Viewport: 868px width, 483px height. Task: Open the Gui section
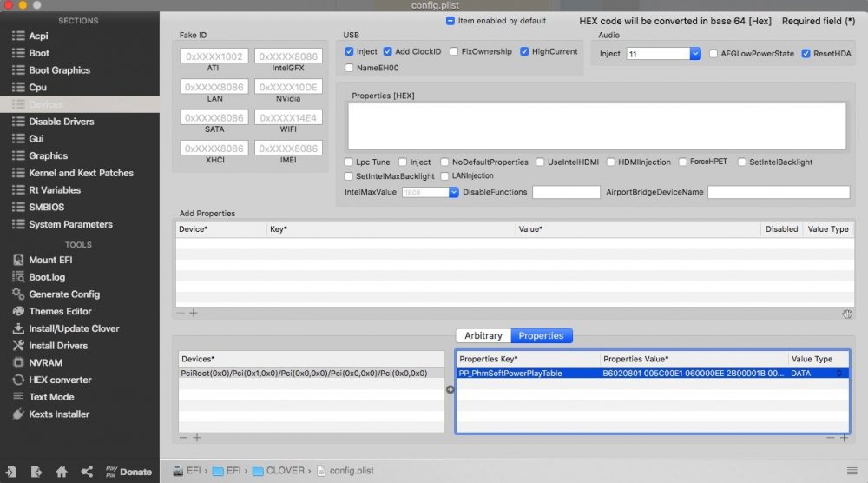[x=36, y=138]
